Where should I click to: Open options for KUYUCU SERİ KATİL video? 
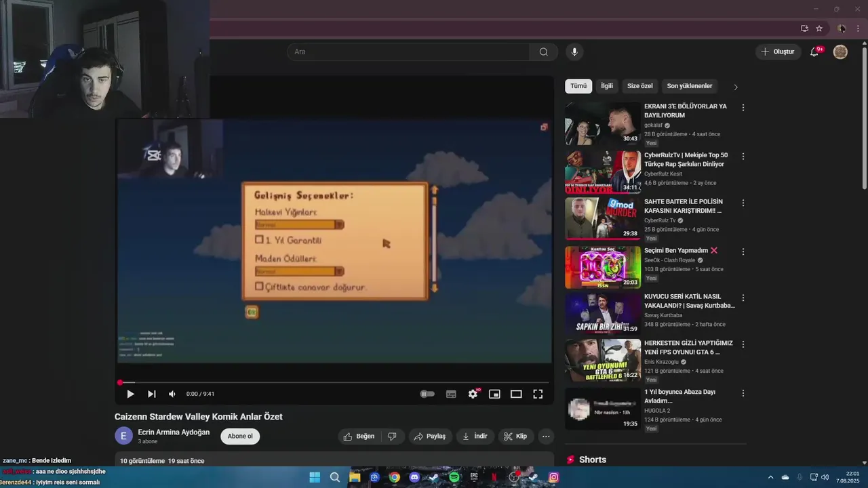tap(743, 298)
